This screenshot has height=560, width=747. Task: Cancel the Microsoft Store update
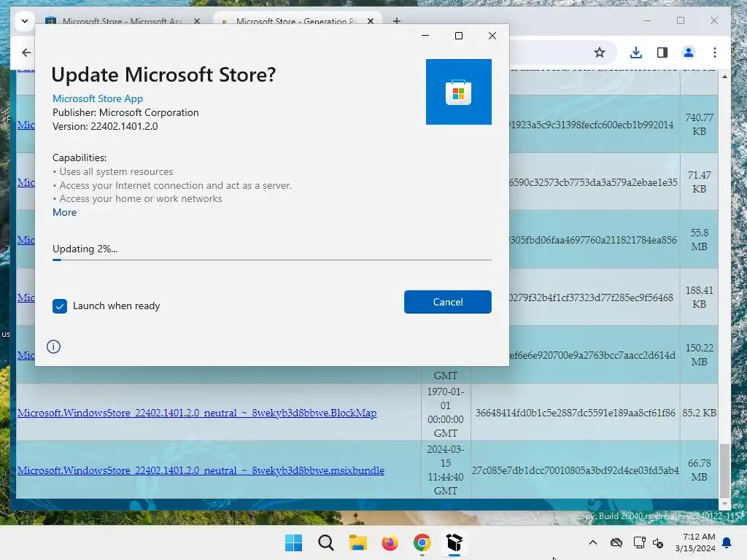point(447,302)
